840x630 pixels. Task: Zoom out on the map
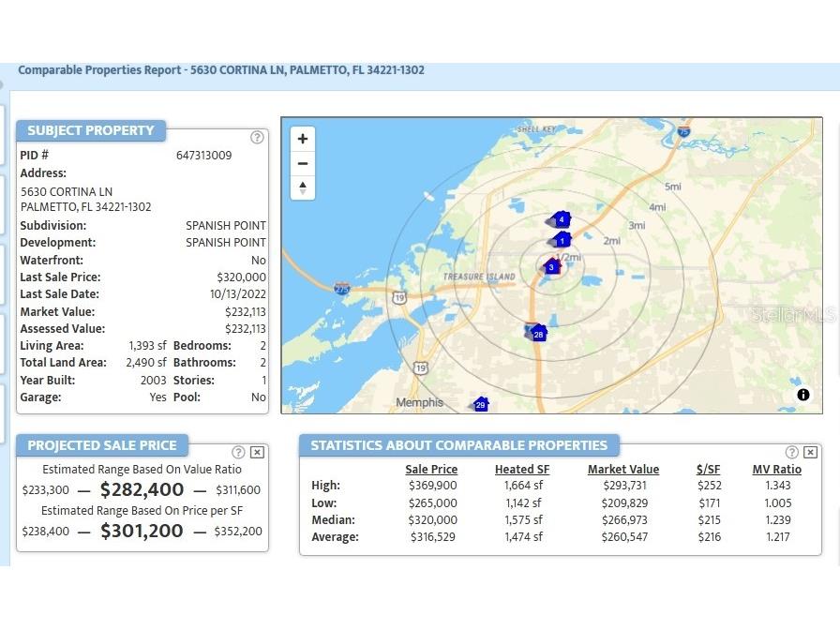point(303,163)
